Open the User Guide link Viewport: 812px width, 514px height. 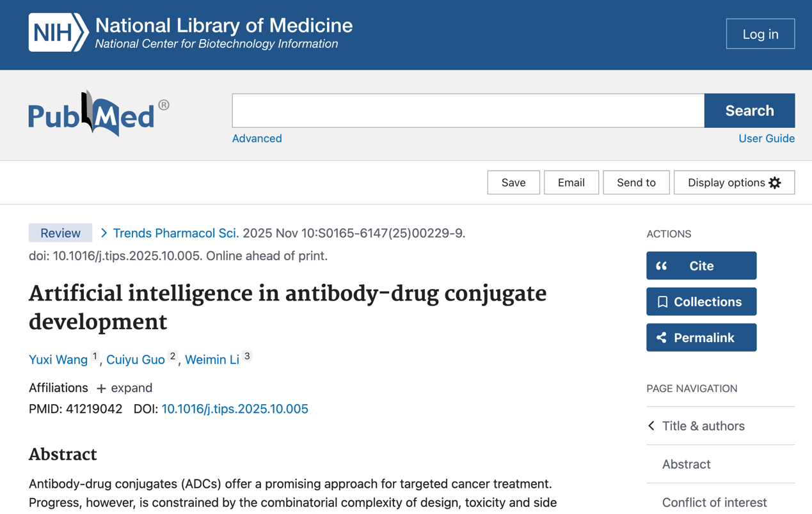point(766,139)
